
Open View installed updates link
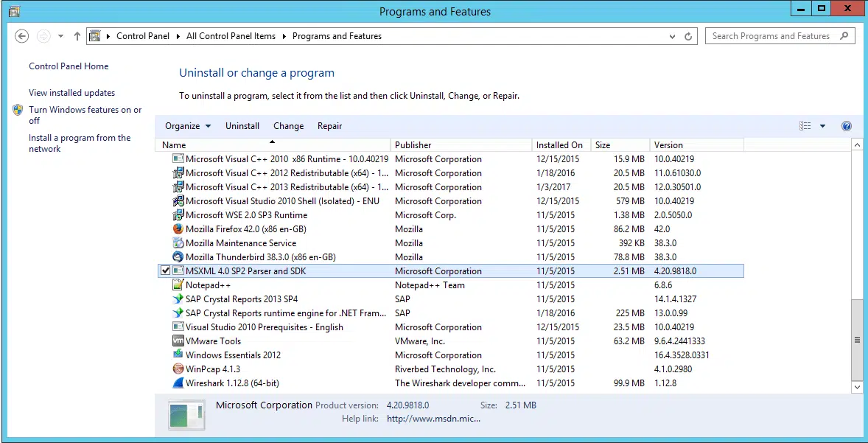click(72, 93)
